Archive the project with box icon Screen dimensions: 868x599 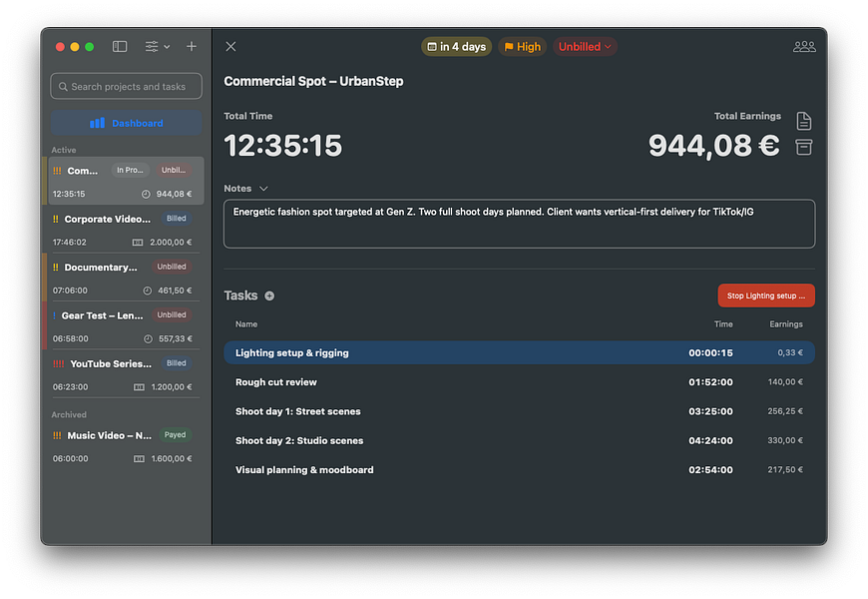pos(804,147)
